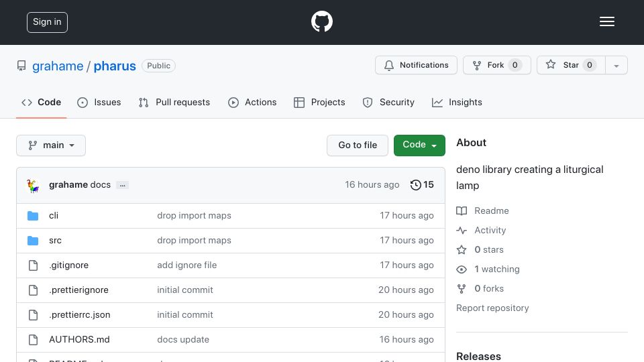The height and width of the screenshot is (362, 644).
Task: Open the cli folder
Action: pyautogui.click(x=54, y=215)
